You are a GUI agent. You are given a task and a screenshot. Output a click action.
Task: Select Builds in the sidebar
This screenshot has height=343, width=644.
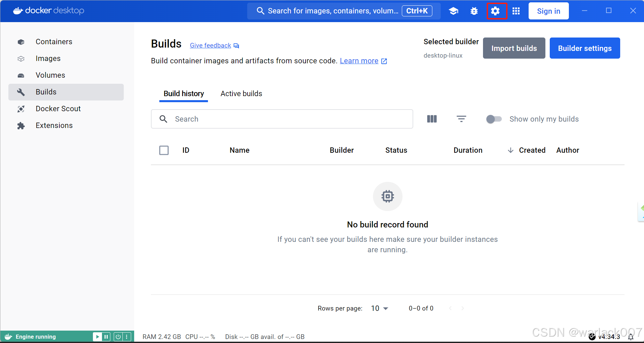click(x=66, y=92)
